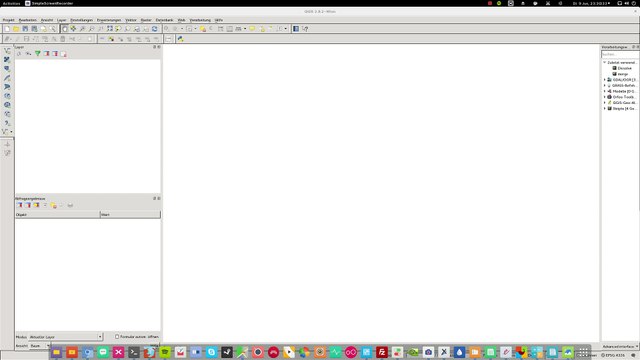Launch Skype from the dock
Screen dimensions: 640x360
[211, 352]
